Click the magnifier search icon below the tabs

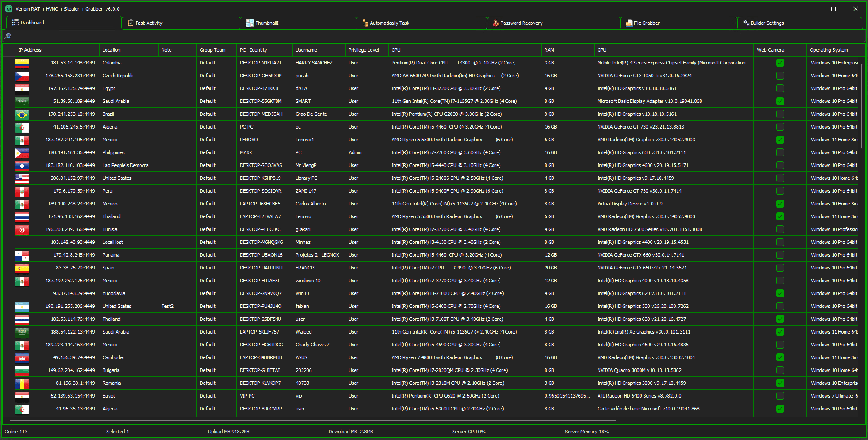point(8,36)
